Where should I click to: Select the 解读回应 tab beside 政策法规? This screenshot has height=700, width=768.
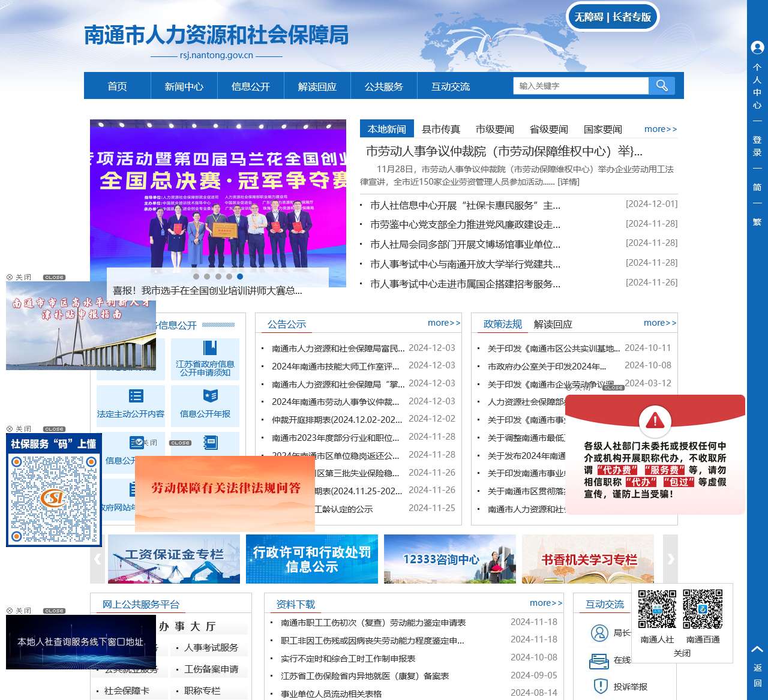point(553,324)
